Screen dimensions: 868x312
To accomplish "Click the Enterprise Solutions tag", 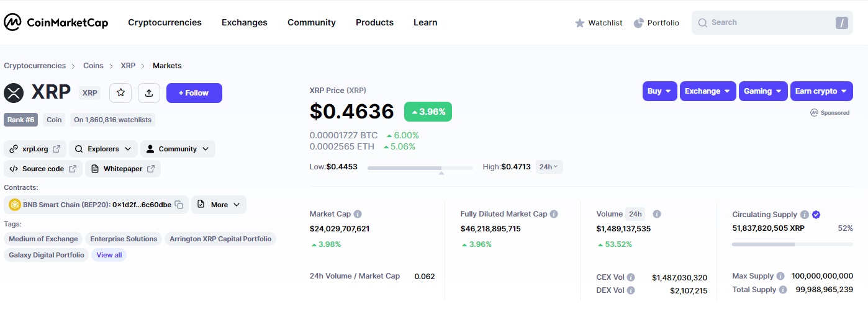I will point(124,239).
